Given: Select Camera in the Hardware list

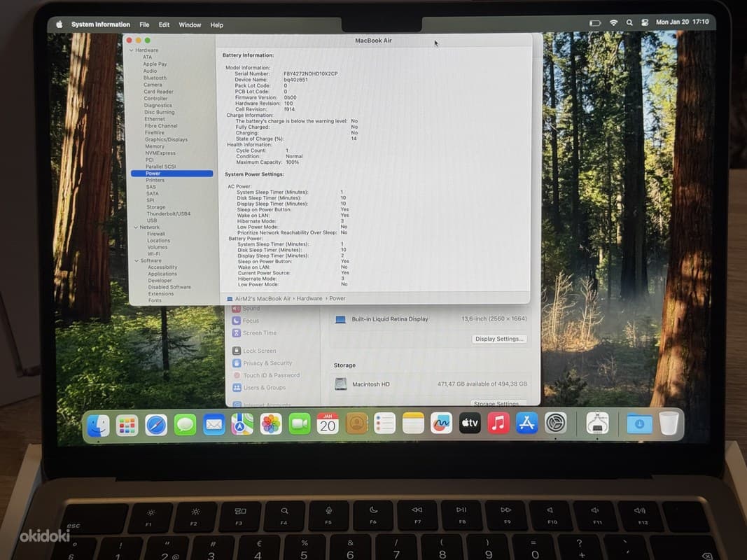Looking at the screenshot, I should (153, 84).
